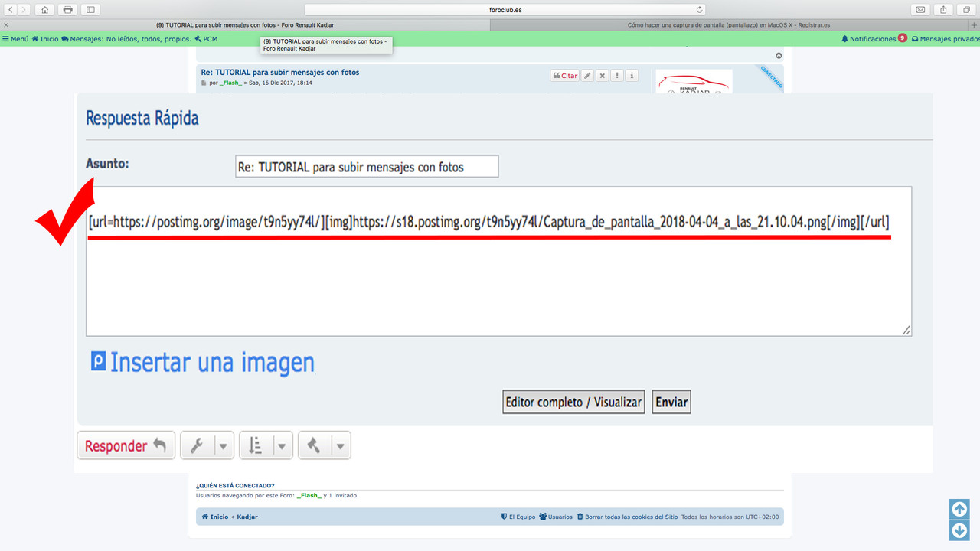Open the PCM moderator panel link
Image resolution: width=980 pixels, height=551 pixels.
tap(207, 39)
